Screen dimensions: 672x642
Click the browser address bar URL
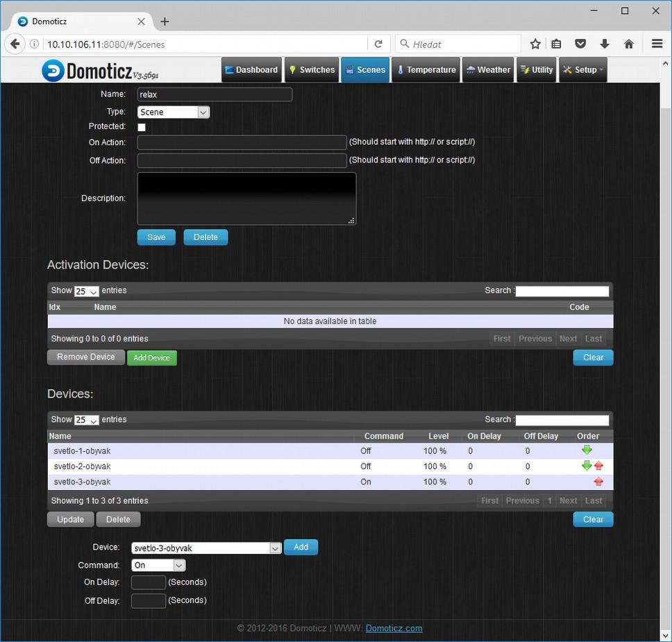[x=205, y=44]
